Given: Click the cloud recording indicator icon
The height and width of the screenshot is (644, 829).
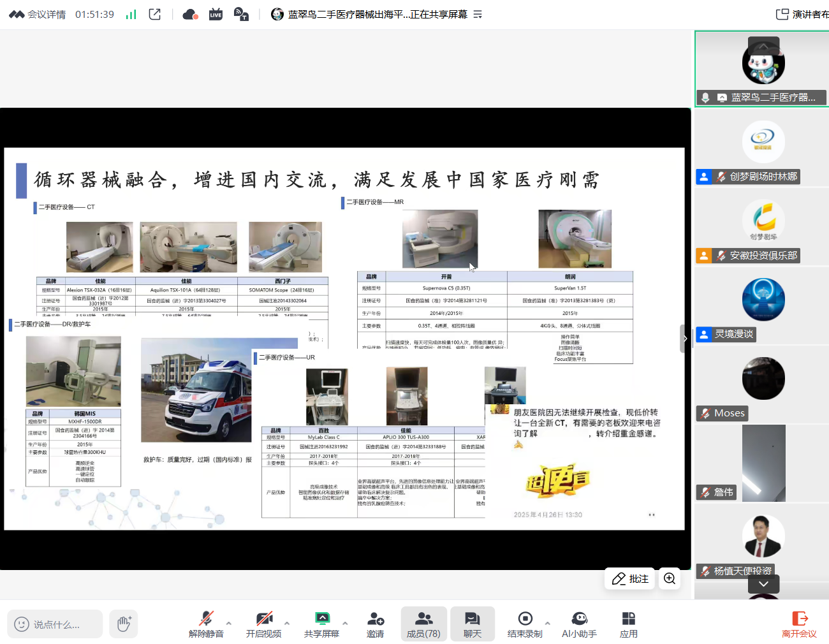Looking at the screenshot, I should (x=190, y=14).
